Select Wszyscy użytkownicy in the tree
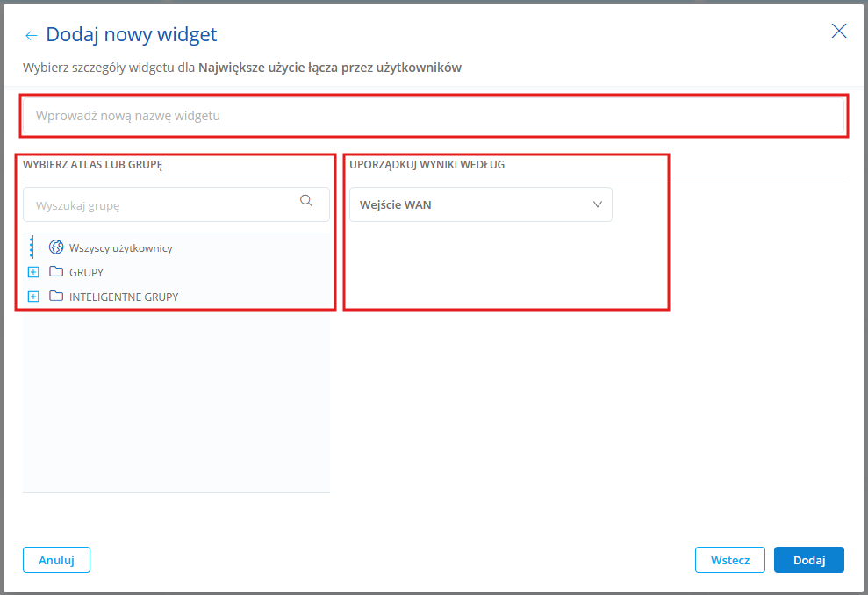Image resolution: width=868 pixels, height=595 pixels. (121, 248)
